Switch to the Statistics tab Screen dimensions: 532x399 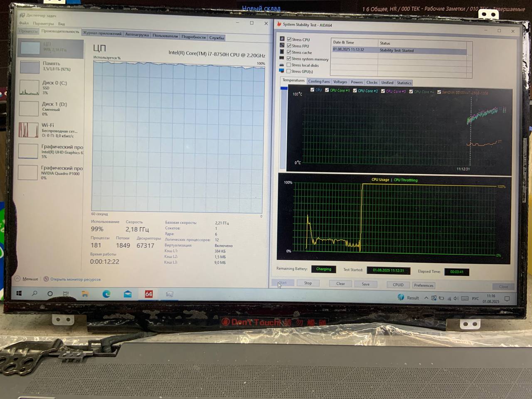[404, 83]
